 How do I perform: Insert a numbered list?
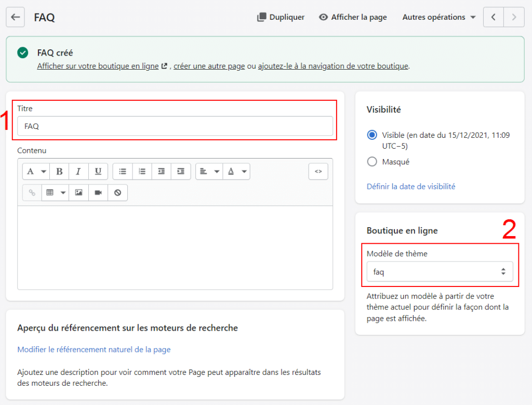[142, 171]
